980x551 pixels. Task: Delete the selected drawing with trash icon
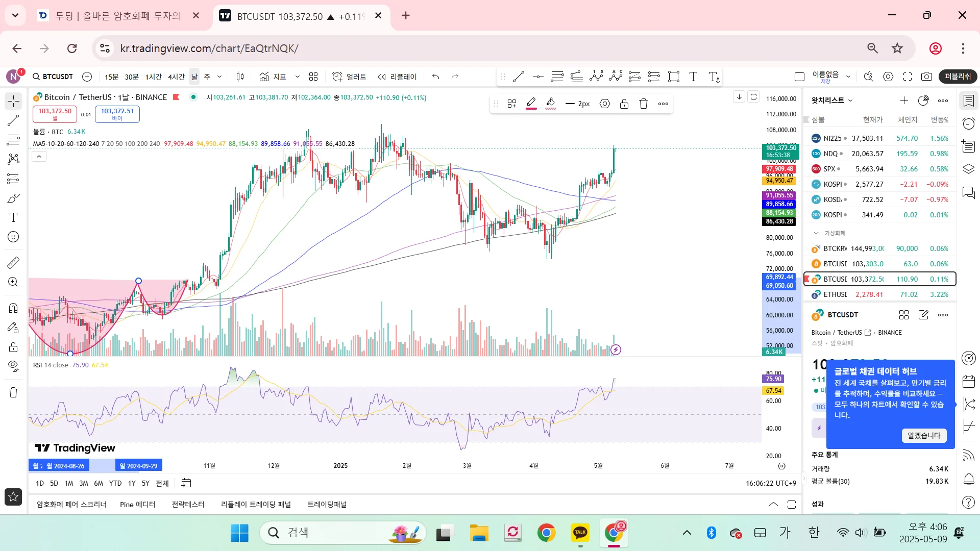coord(644,104)
